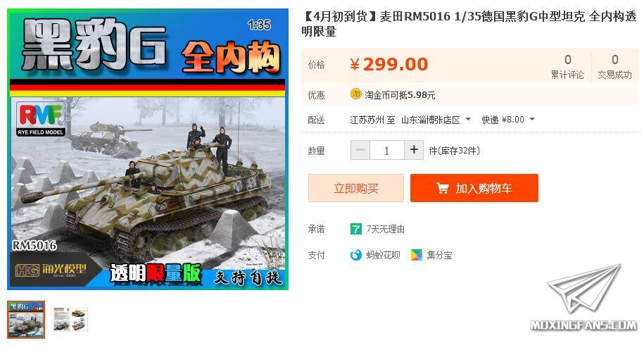Click the 加入购物车 add to cart button
The height and width of the screenshot is (350, 644).
tap(474, 188)
